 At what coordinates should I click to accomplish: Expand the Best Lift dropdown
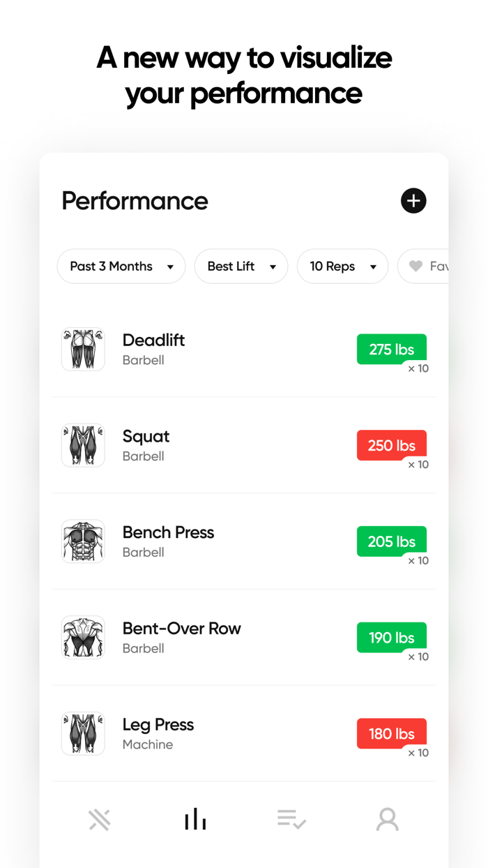point(241,266)
